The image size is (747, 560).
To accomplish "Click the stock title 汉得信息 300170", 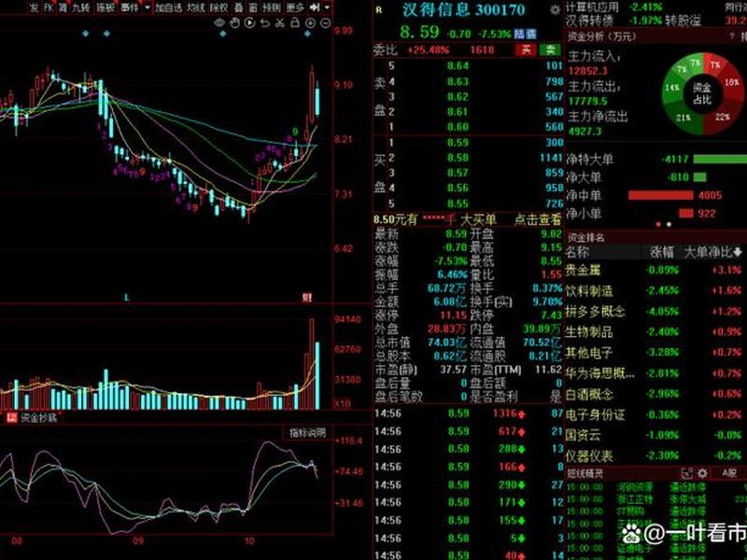I will click(463, 10).
